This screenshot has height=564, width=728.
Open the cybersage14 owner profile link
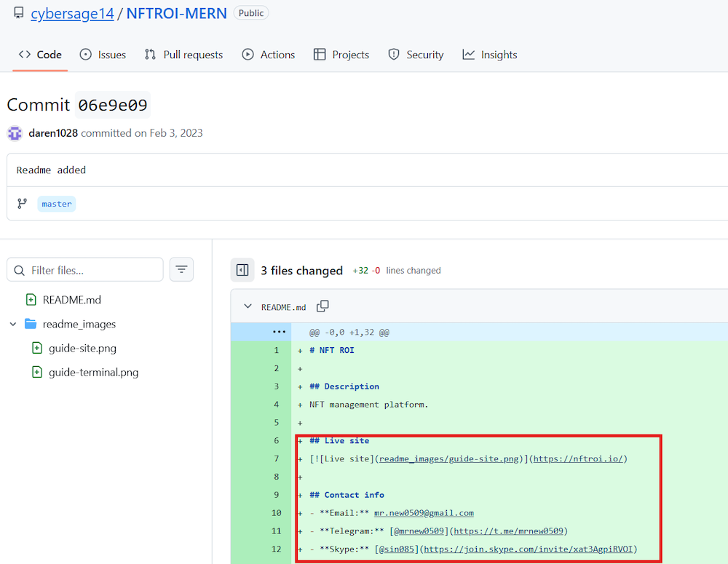[72, 13]
